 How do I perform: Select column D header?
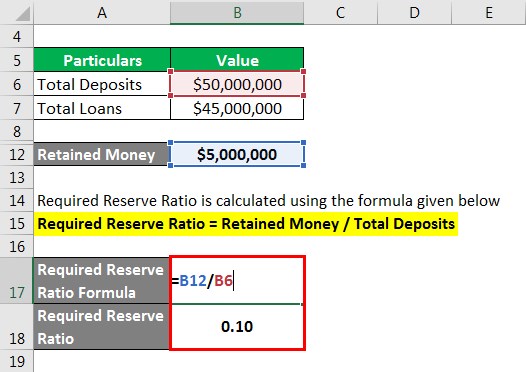pyautogui.click(x=415, y=12)
